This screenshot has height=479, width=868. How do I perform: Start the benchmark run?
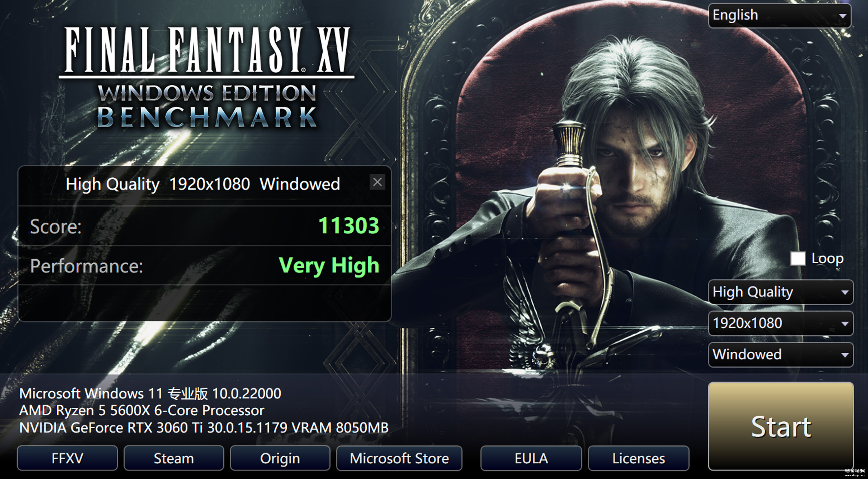pos(781,426)
